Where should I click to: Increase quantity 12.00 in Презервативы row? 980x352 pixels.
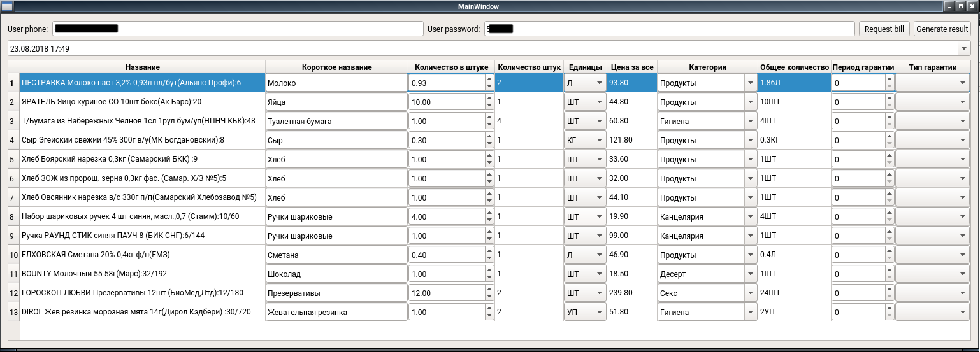click(x=489, y=289)
